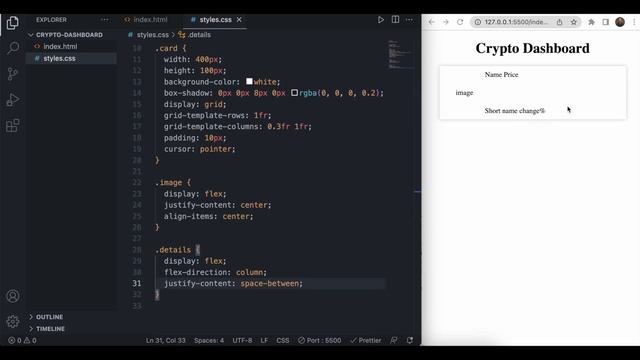
Task: Click the .card selector in code
Action: [166, 48]
